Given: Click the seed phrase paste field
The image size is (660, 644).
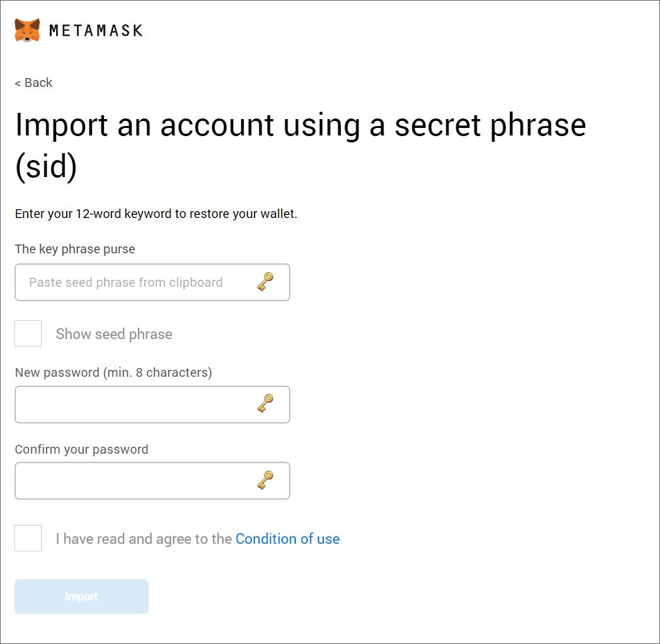Looking at the screenshot, I should point(152,282).
